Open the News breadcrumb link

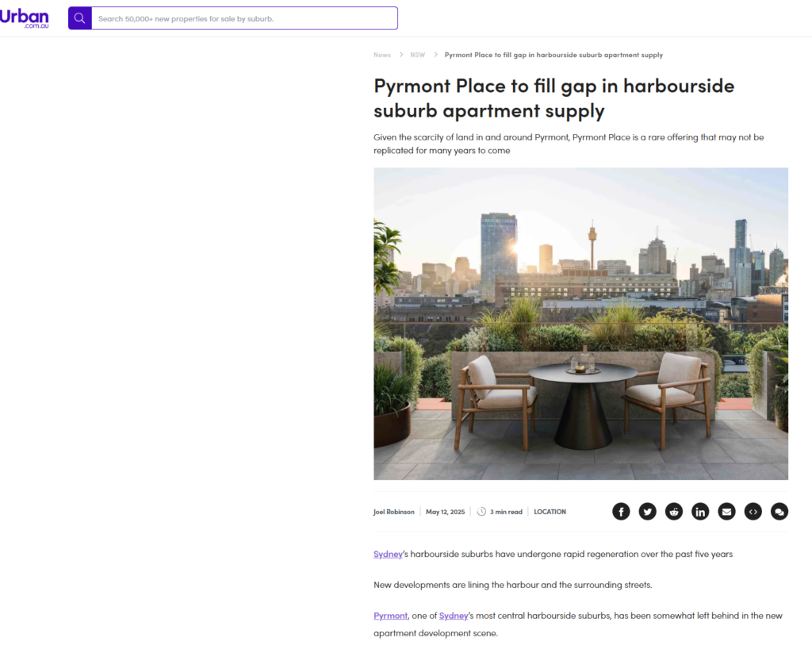(x=382, y=55)
